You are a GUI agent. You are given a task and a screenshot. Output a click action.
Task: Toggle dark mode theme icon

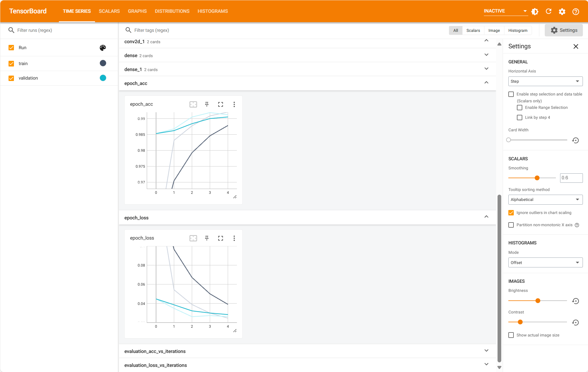[535, 11]
